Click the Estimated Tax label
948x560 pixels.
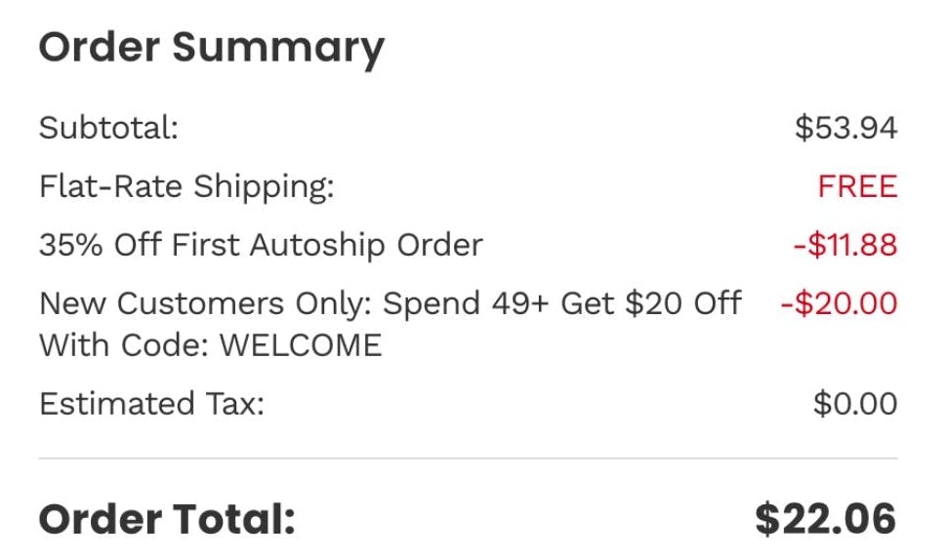pyautogui.click(x=151, y=404)
